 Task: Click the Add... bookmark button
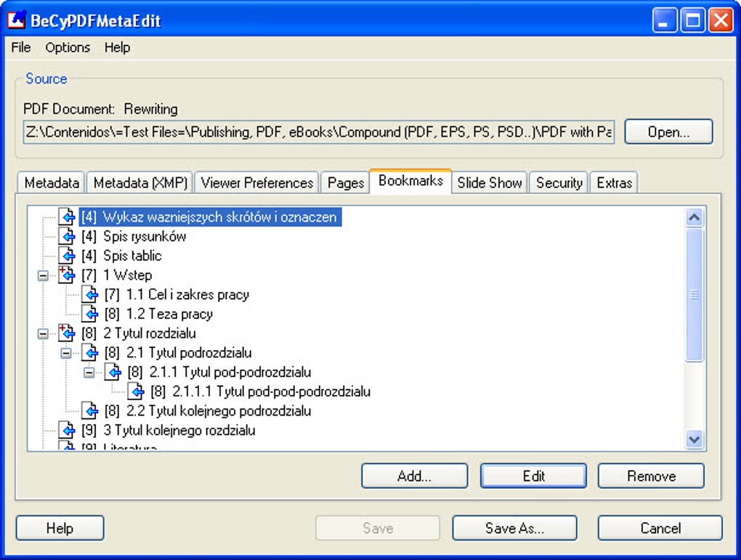pyautogui.click(x=414, y=476)
